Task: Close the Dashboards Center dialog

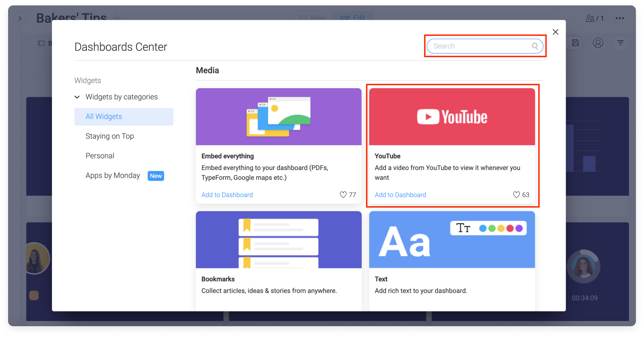Action: click(556, 32)
